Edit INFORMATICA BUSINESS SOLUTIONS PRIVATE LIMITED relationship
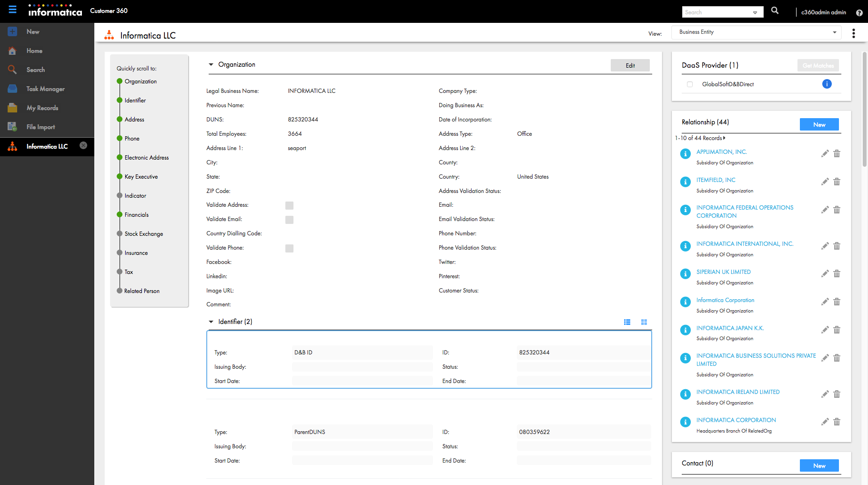Screen dimensions: 868x485 825,358
